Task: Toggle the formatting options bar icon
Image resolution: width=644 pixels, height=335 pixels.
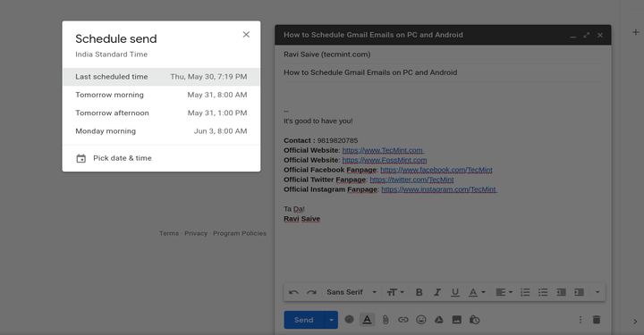Action: point(368,320)
